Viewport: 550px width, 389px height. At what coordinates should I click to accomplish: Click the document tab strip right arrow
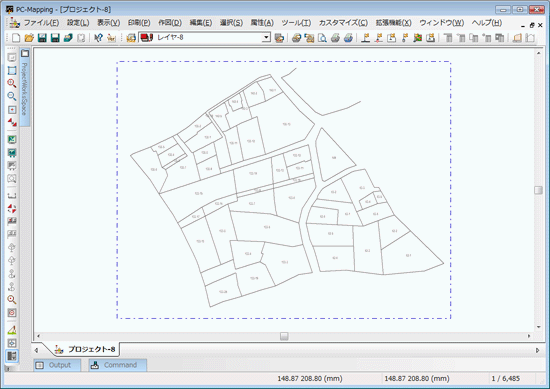[538, 350]
